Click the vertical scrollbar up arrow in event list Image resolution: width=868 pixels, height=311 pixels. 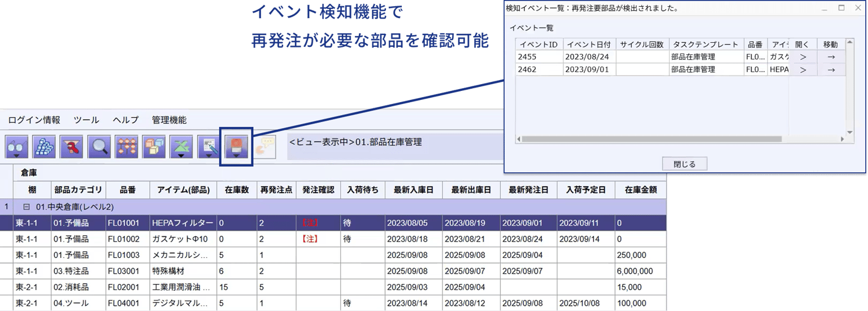tap(850, 43)
